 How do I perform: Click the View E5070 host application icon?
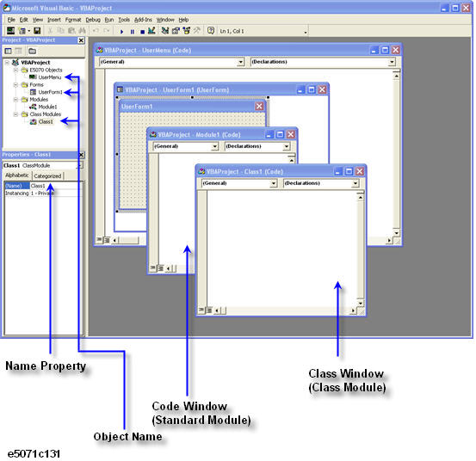pyautogui.click(x=10, y=31)
